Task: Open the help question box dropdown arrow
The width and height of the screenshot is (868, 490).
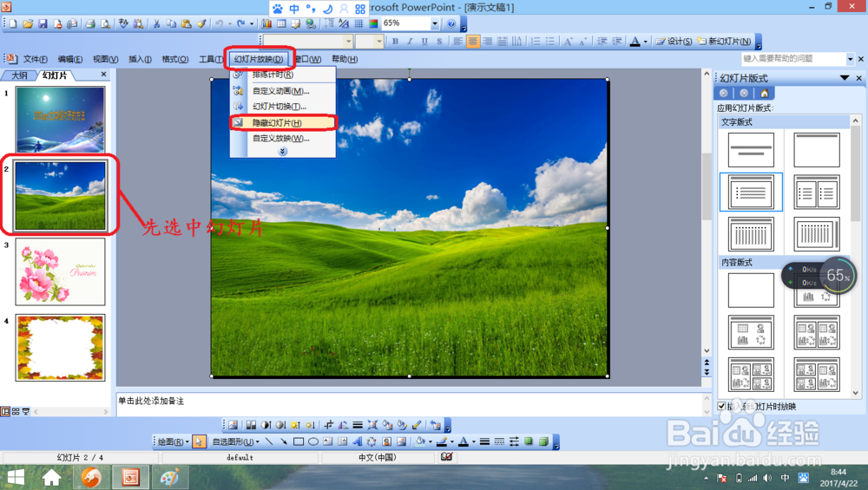Action: [x=851, y=59]
